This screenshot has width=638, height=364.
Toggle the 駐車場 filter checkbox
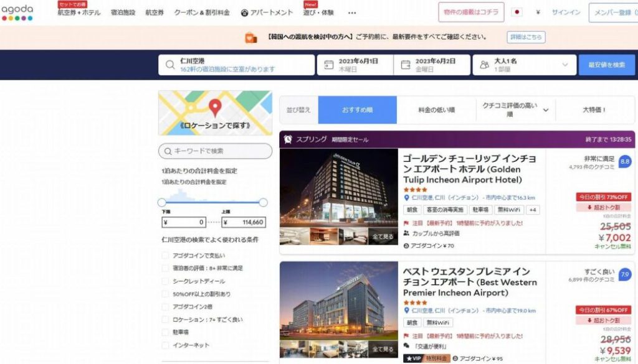click(165, 332)
